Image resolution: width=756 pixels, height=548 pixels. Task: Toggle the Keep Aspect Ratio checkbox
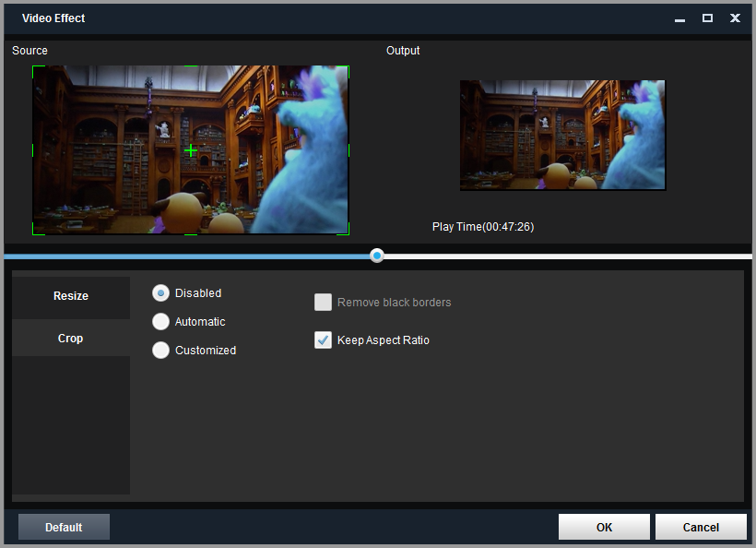point(323,340)
